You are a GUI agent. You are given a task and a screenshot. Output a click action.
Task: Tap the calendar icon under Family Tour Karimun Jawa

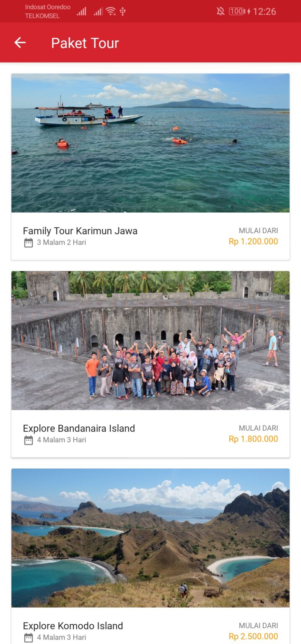pyautogui.click(x=29, y=243)
